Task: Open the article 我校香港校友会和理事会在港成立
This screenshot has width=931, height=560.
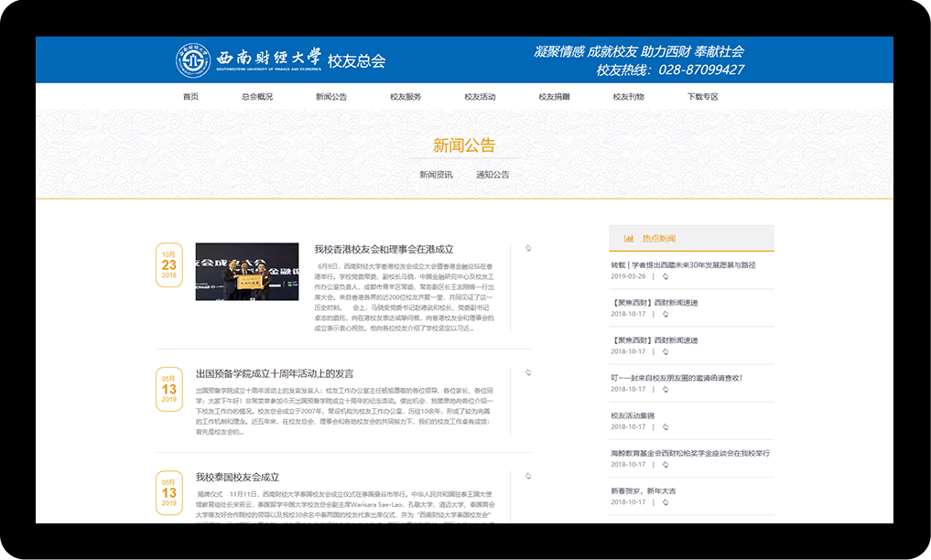Action: tap(384, 249)
